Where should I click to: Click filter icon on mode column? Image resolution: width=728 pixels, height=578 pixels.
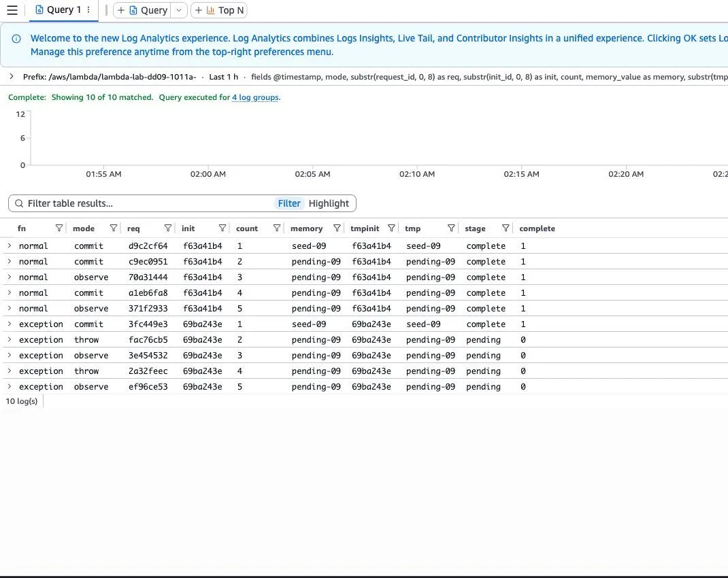click(114, 228)
